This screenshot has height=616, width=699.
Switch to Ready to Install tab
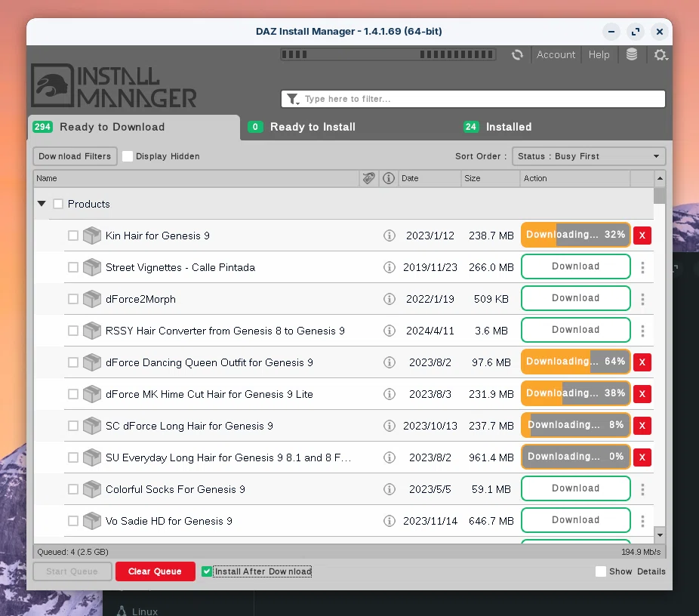[x=302, y=127]
